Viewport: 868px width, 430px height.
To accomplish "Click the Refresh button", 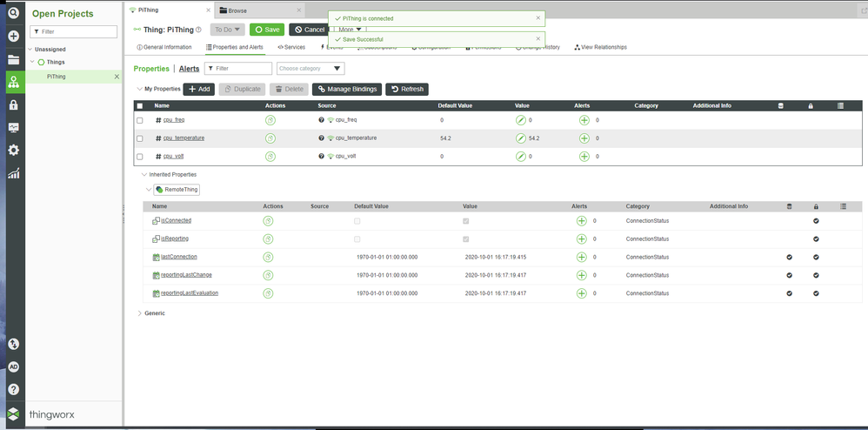I will click(x=407, y=89).
